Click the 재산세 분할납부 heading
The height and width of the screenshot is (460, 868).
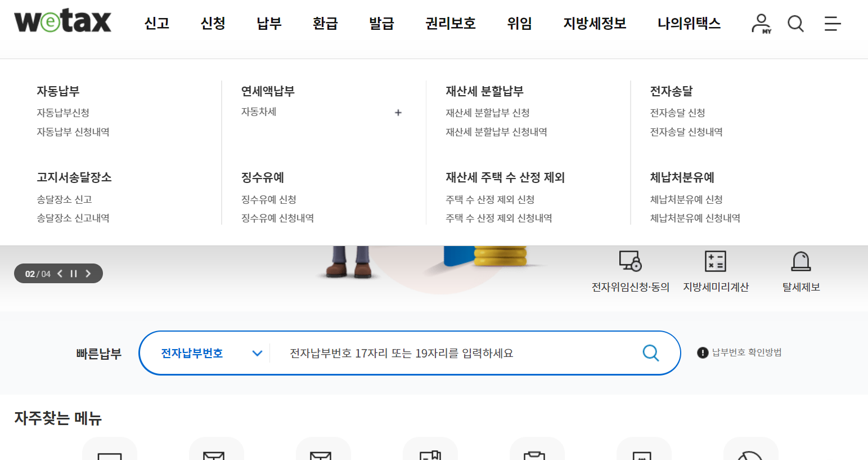click(x=484, y=91)
